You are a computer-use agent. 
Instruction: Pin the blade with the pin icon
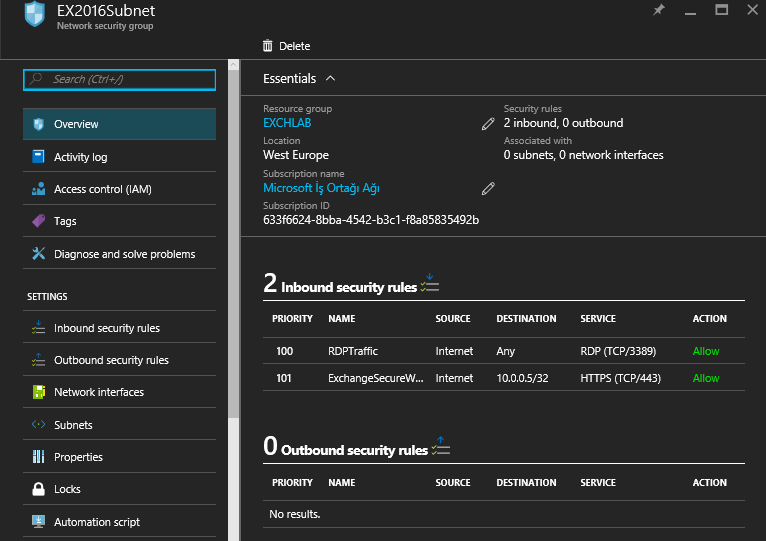pyautogui.click(x=659, y=10)
